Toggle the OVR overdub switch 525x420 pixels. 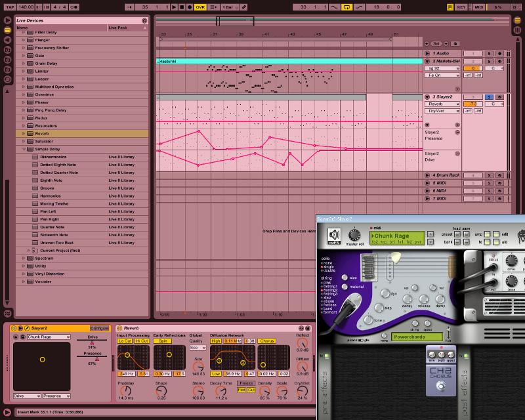point(200,7)
